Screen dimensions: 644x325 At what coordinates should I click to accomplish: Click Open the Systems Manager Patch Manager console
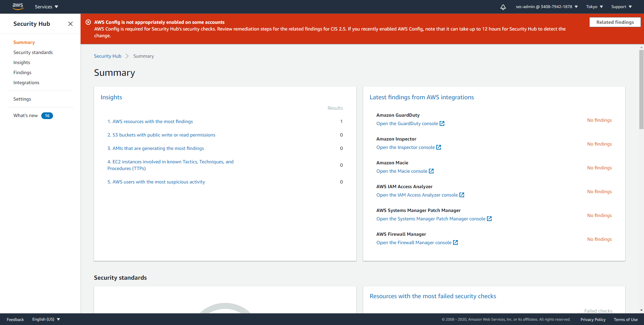[x=431, y=219]
